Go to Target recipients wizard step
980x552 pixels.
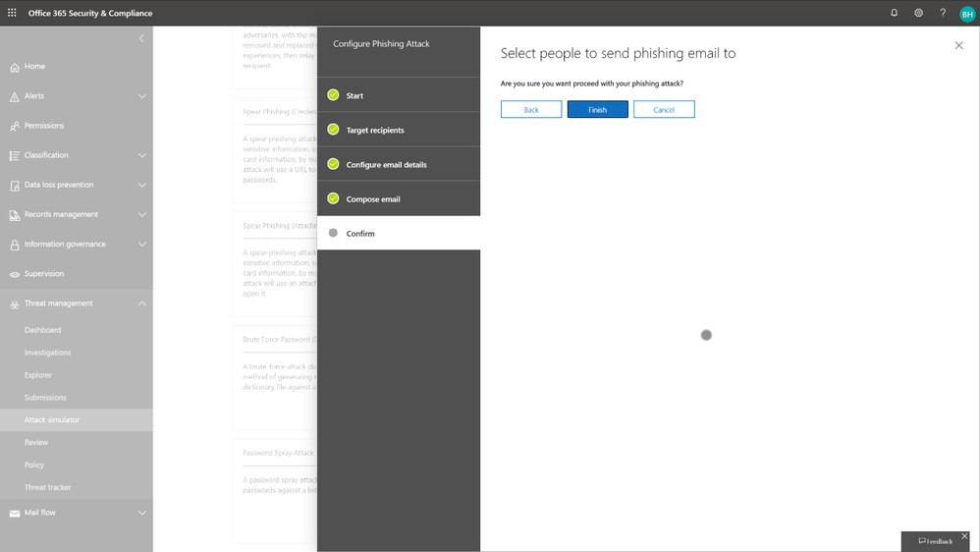tap(399, 130)
